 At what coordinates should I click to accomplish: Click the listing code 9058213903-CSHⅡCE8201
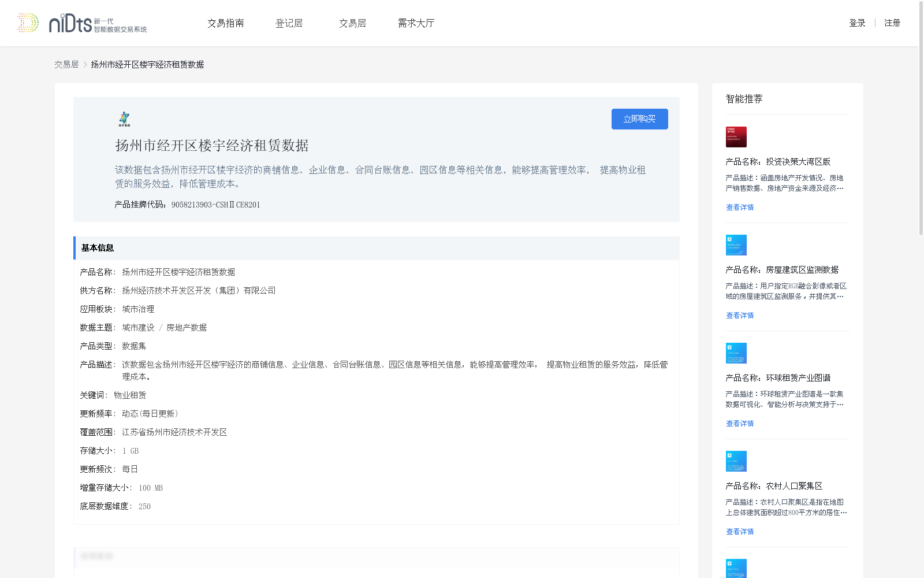216,205
